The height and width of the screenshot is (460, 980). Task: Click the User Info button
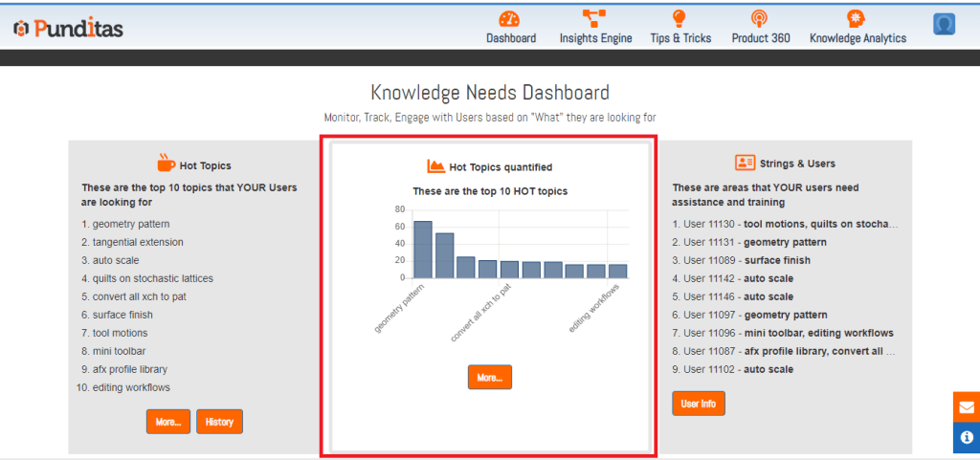tap(698, 404)
